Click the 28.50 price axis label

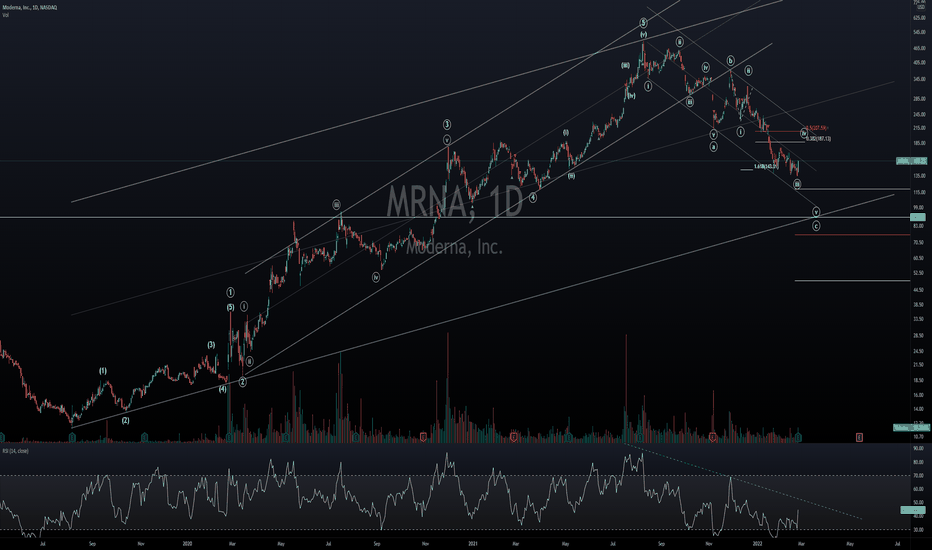(918, 335)
